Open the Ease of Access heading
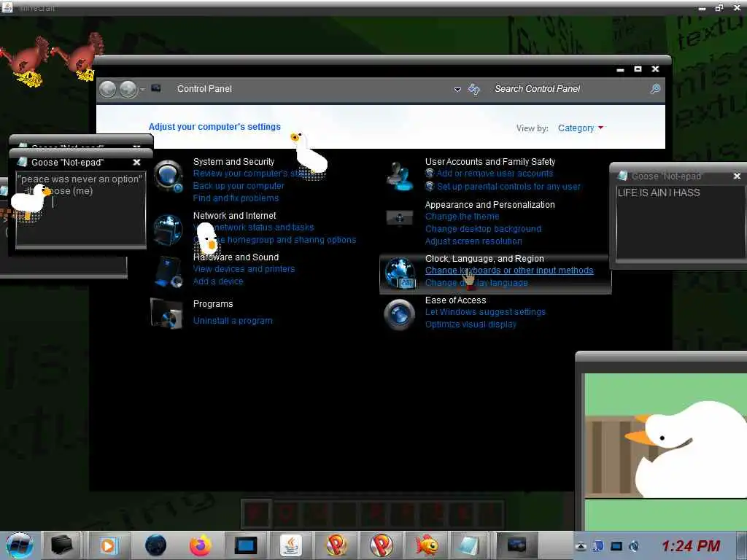Screen dimensions: 747x560 click(455, 300)
